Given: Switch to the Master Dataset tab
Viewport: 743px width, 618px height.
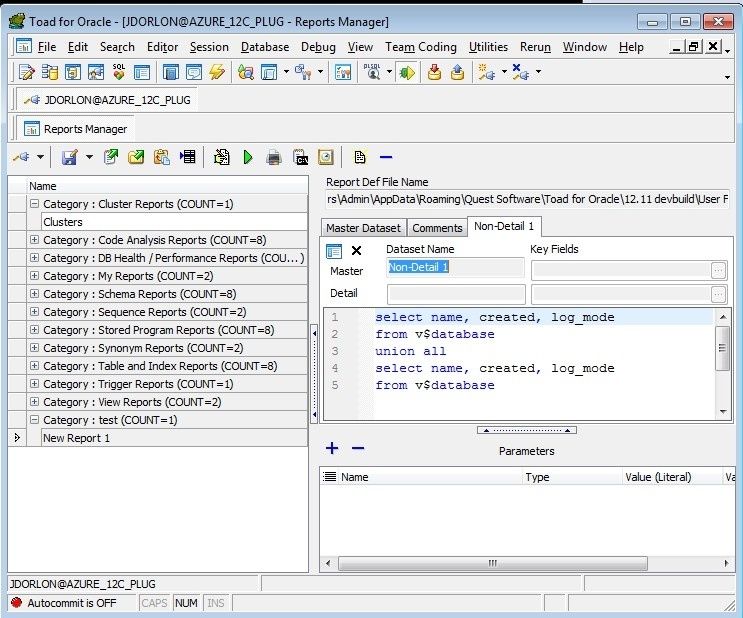Looking at the screenshot, I should [363, 228].
